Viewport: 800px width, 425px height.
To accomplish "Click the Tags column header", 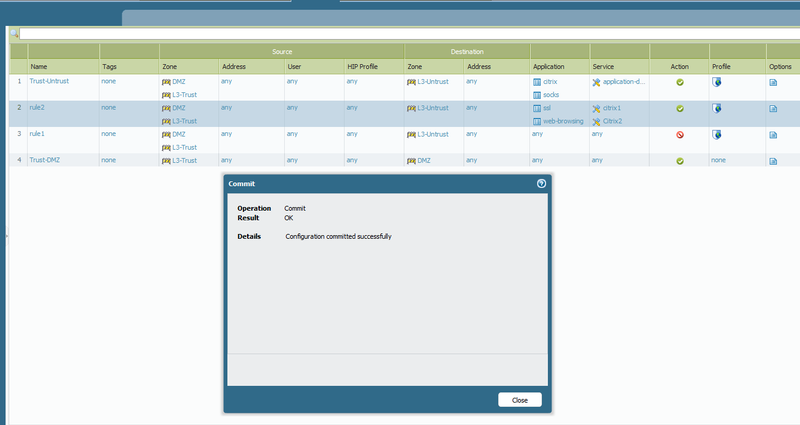I will [109, 66].
